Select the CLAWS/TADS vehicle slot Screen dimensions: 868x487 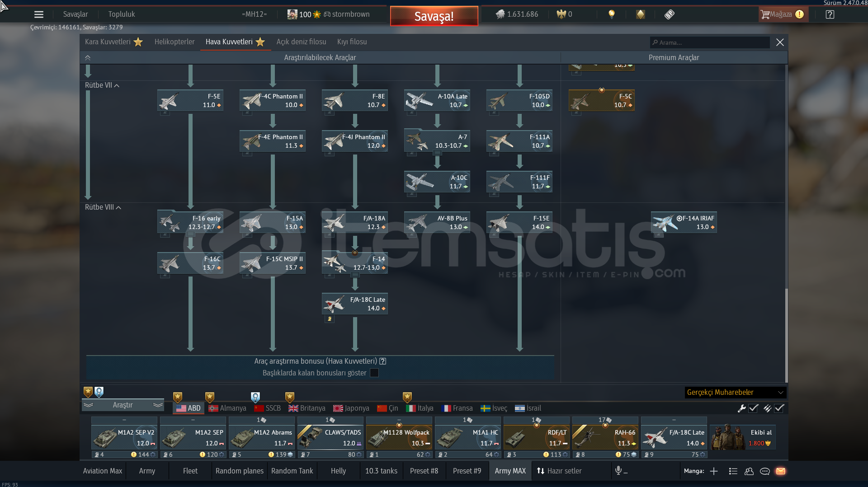pyautogui.click(x=330, y=437)
